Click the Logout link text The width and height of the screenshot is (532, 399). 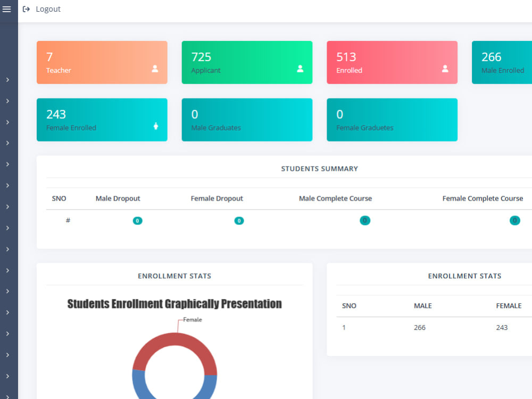48,9
